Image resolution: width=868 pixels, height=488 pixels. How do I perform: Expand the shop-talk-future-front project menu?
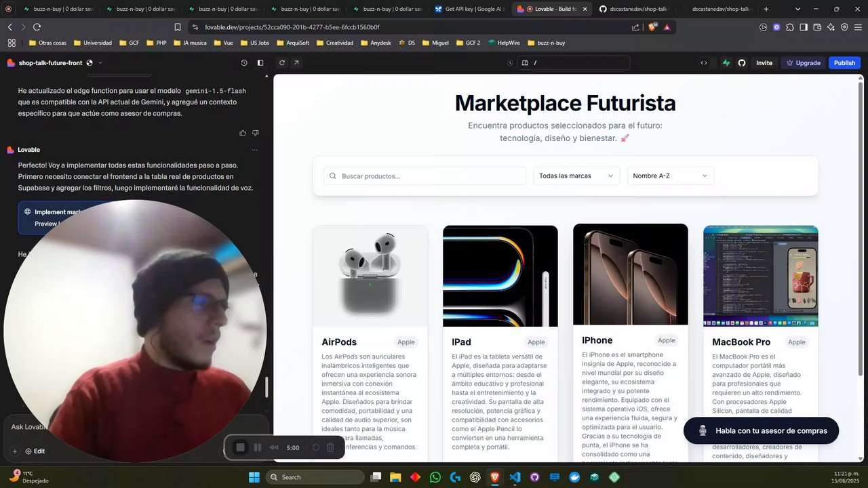tap(100, 63)
